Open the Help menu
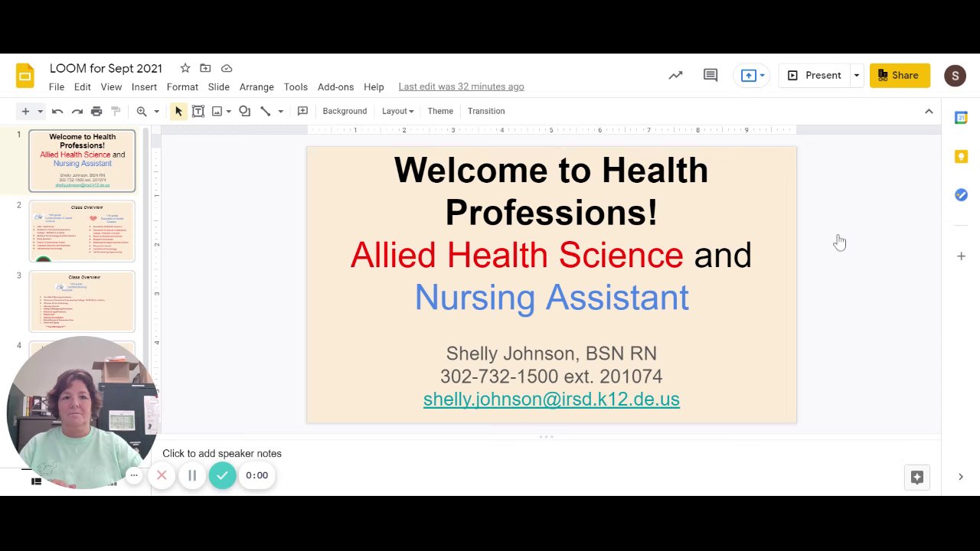 374,86
